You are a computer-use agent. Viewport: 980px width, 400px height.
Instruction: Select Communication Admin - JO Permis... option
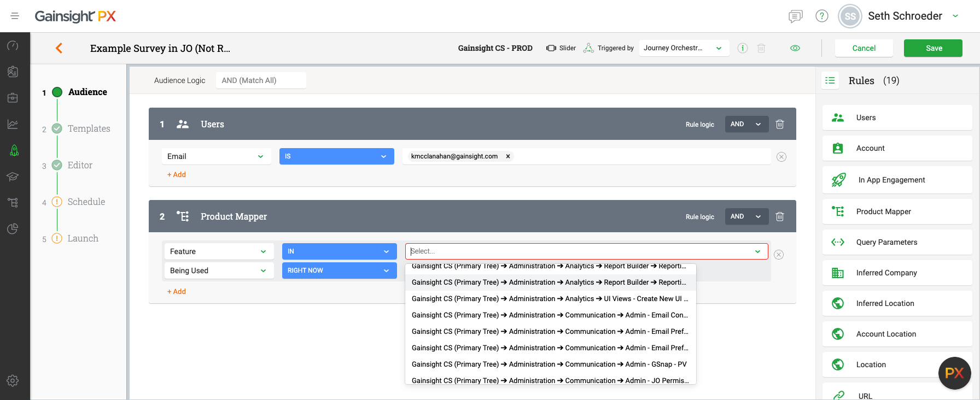click(x=551, y=380)
